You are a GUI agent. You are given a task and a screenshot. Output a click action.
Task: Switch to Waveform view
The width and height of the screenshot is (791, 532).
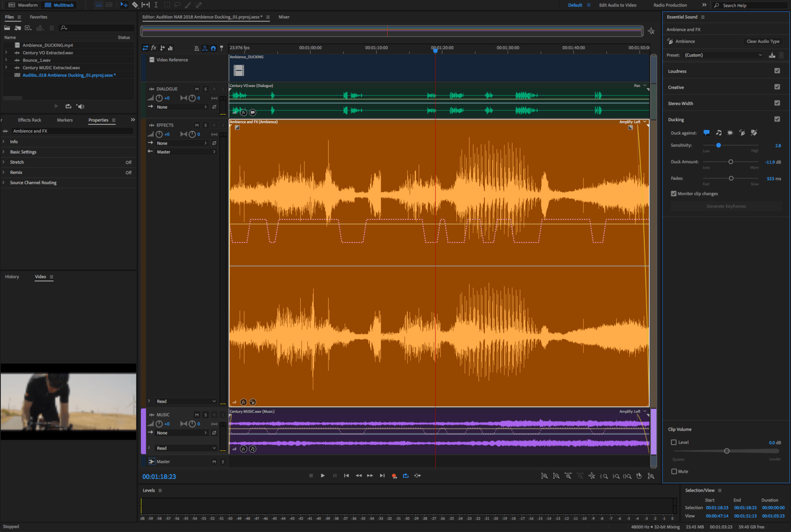point(23,5)
